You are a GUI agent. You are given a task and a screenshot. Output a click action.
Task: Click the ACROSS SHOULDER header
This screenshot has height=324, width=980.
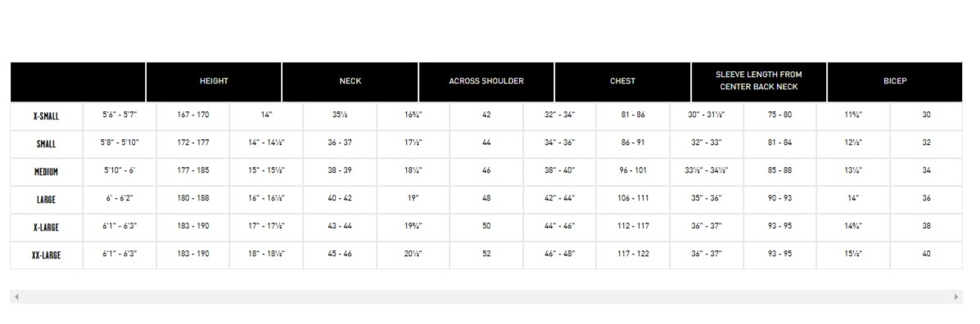[x=486, y=82]
